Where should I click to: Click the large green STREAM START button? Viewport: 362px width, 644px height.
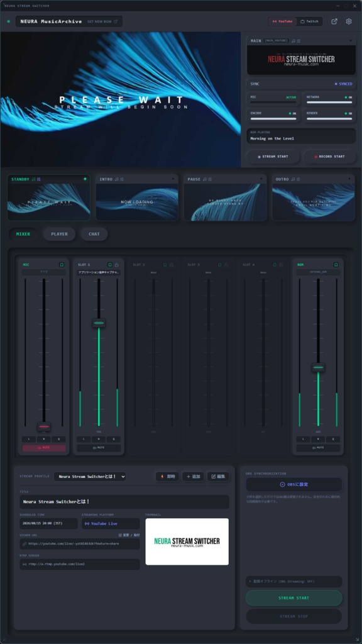click(294, 598)
